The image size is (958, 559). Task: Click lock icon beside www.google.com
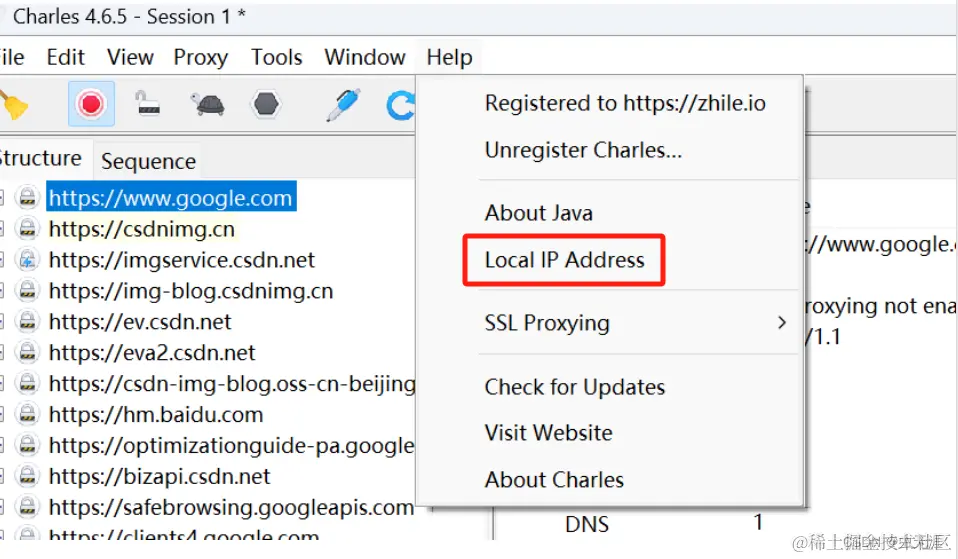[27, 198]
